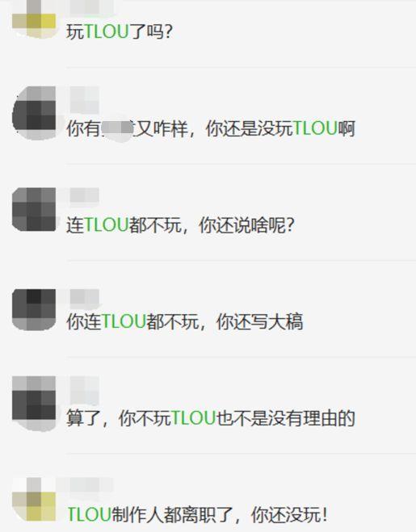Open the avatar beside '玩TLOU了吗?'
The width and height of the screenshot is (416, 532).
click(34, 19)
